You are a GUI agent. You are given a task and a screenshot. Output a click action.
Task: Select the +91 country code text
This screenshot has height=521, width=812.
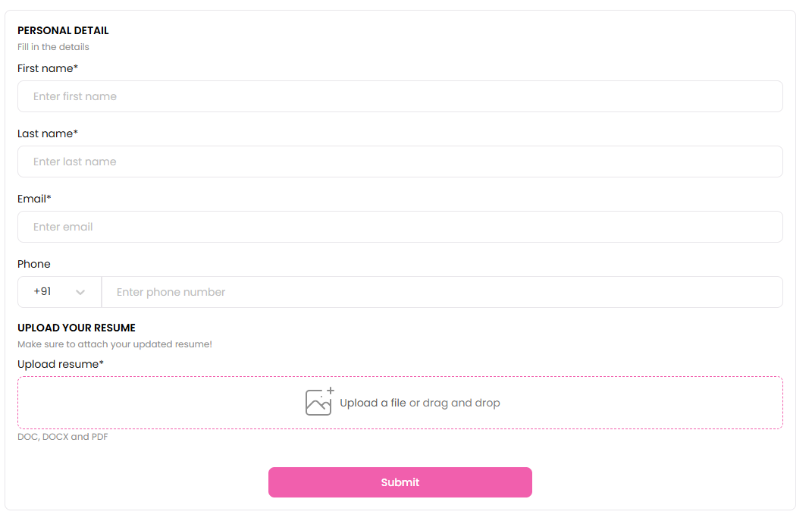pyautogui.click(x=42, y=292)
